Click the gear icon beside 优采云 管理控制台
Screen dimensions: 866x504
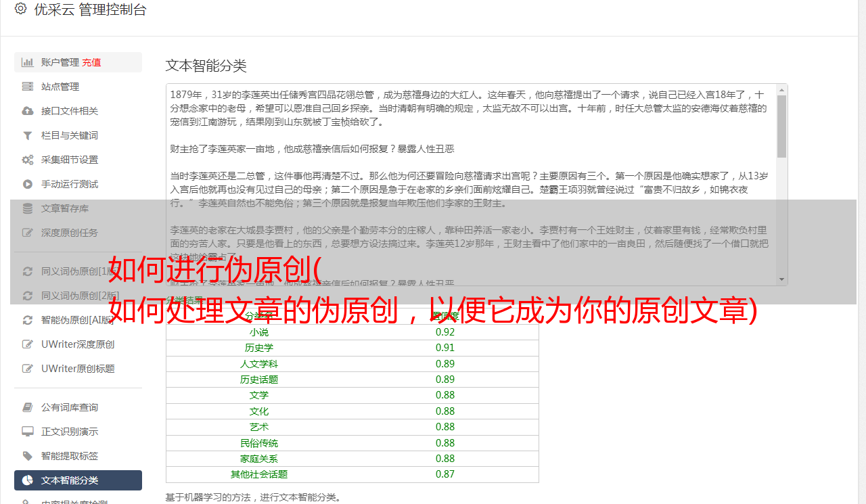tap(20, 9)
